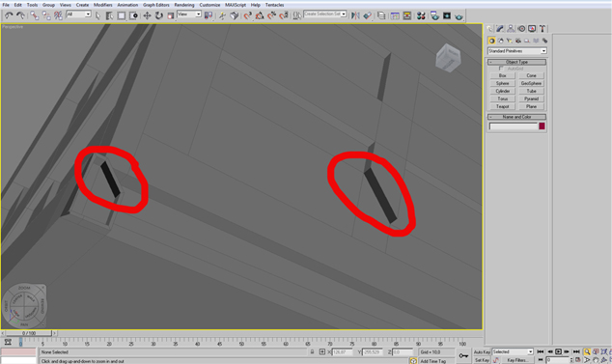Switch to Display command panel tab
The width and height of the screenshot is (612, 364).
click(x=532, y=29)
